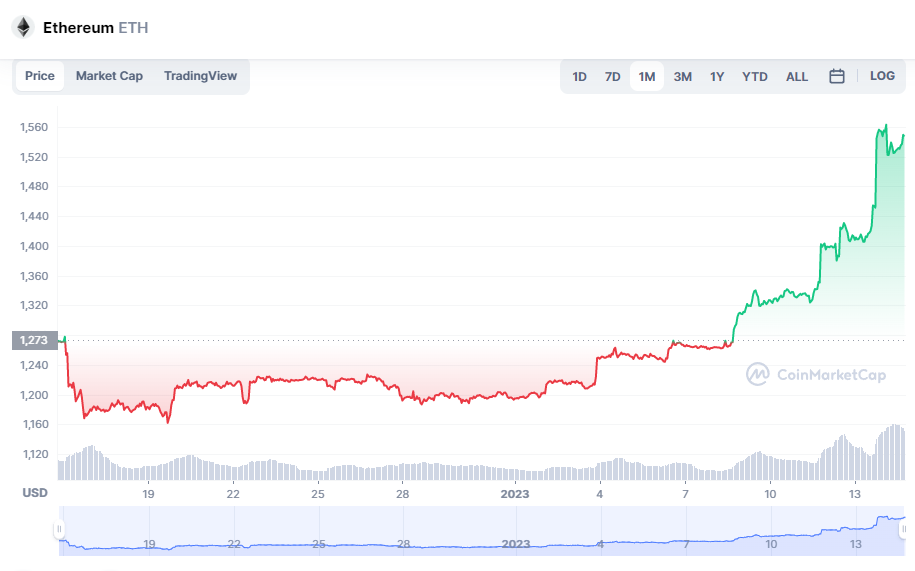The height and width of the screenshot is (571, 915).
Task: Open the TradingView tab
Action: [200, 76]
